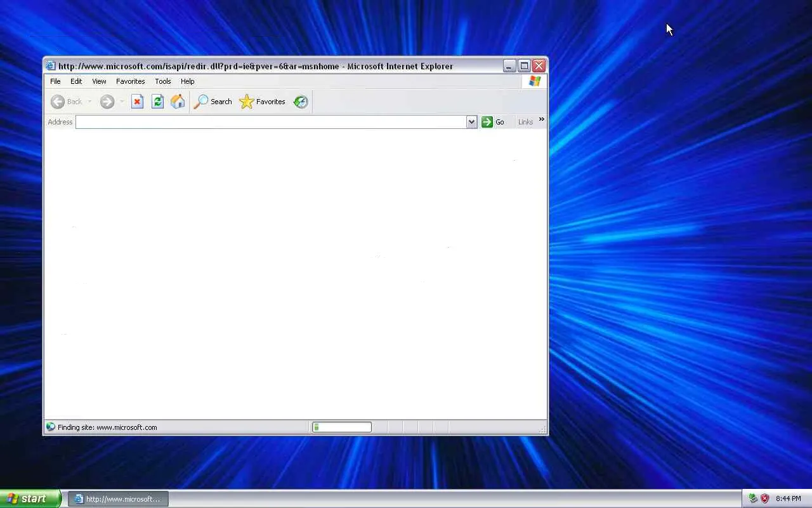Screen dimensions: 812x508
Task: Click the IE page icon in the title bar
Action: 51,66
